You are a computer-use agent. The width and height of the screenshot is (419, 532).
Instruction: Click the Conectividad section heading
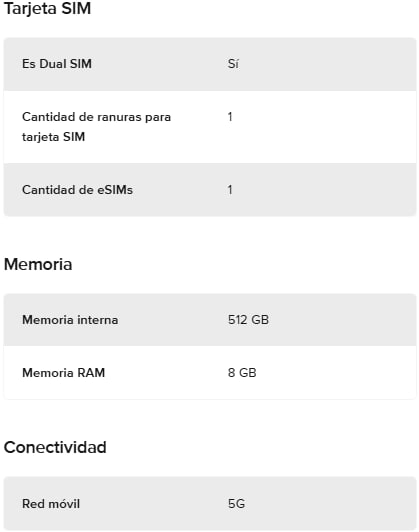click(55, 447)
